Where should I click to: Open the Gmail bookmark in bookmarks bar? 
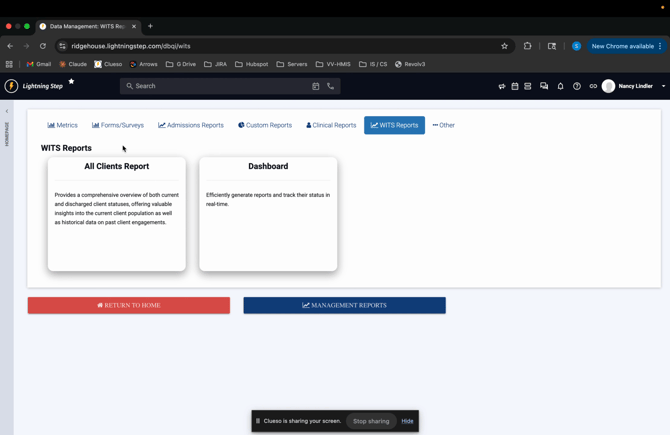38,64
